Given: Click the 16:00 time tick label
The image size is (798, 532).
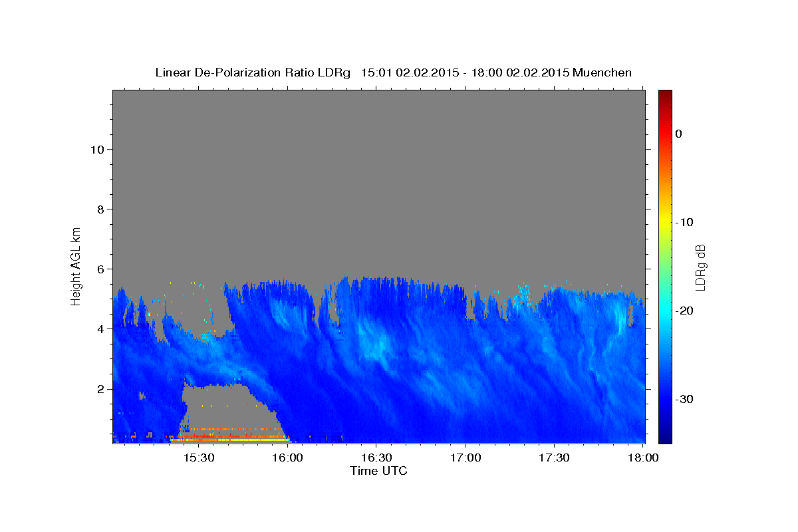Looking at the screenshot, I should point(287,458).
